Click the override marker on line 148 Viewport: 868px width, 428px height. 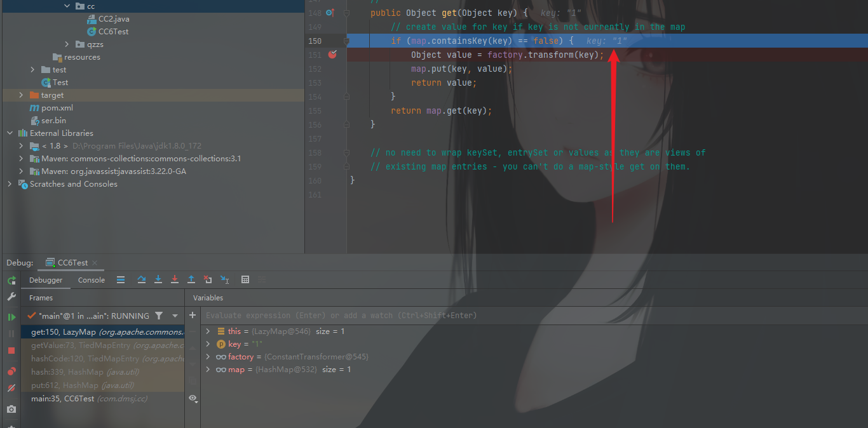click(x=330, y=13)
